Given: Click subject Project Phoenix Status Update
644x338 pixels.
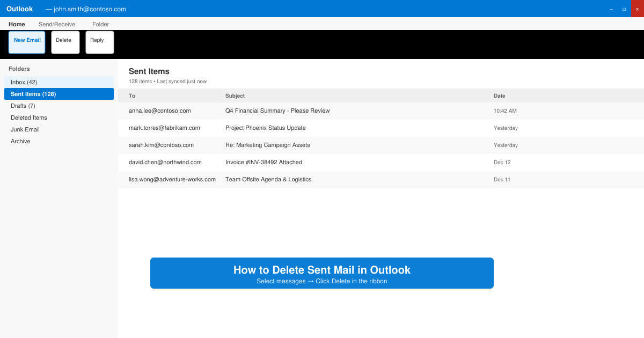Looking at the screenshot, I should [x=266, y=128].
